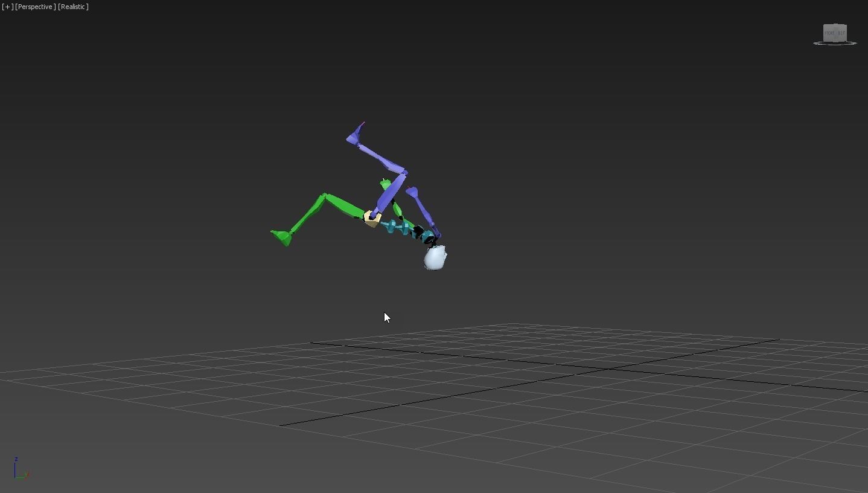Select the small green hand above the thigh

(x=385, y=184)
